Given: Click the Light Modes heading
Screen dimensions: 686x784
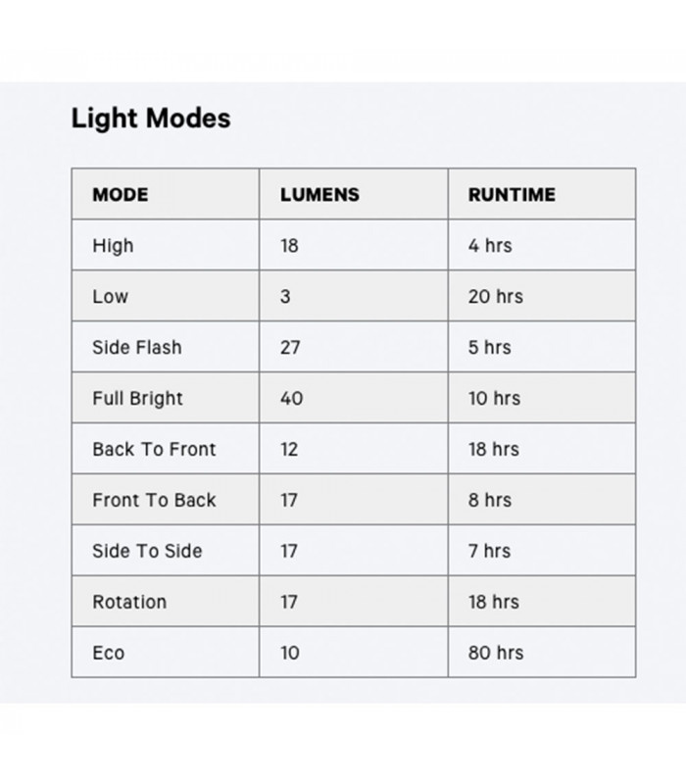Looking at the screenshot, I should click(151, 119).
